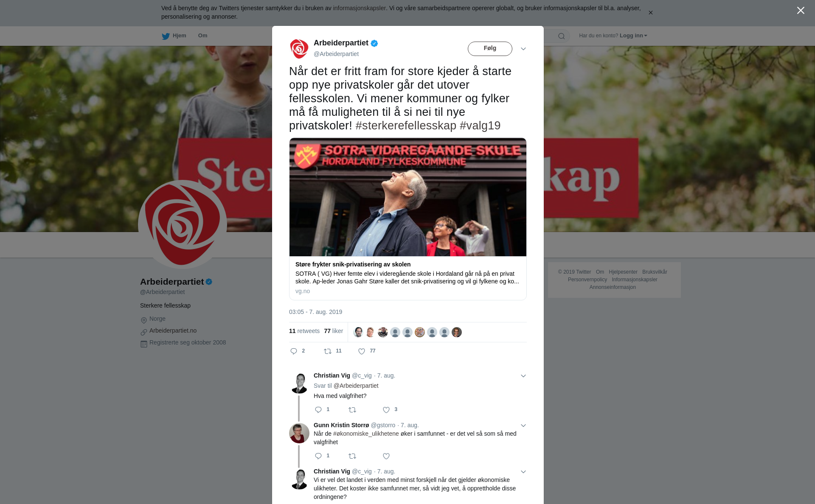Open the tweet options chevron beside Følg

pos(523,49)
